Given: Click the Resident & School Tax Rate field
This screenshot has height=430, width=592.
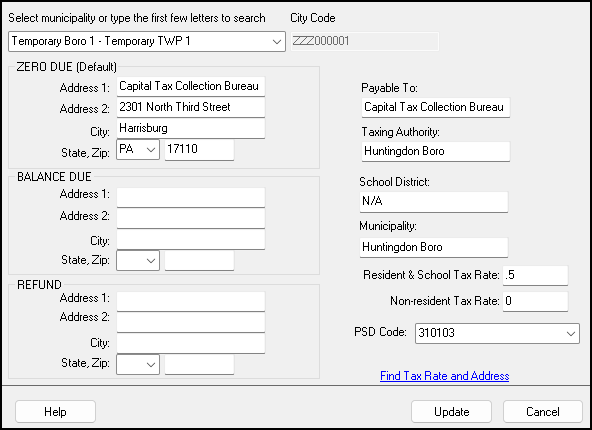Looking at the screenshot, I should [535, 275].
